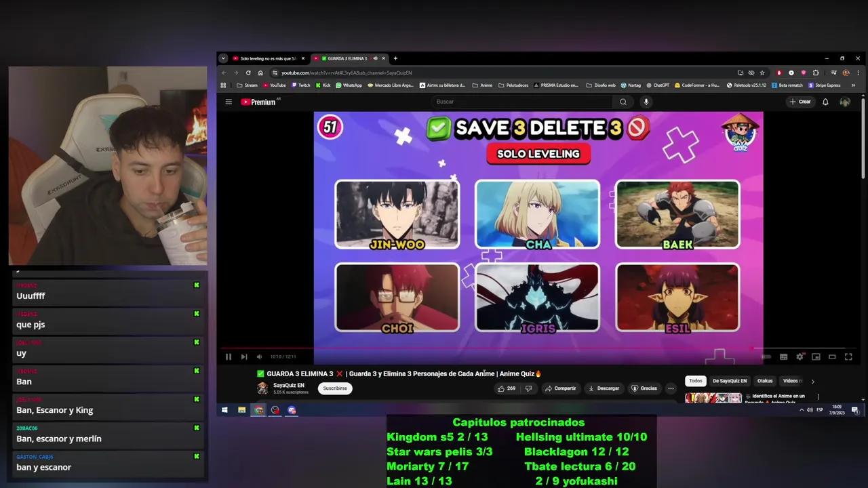Screen dimensions: 868x488
Task: Start voice search with microphone
Action: pyautogui.click(x=646, y=102)
